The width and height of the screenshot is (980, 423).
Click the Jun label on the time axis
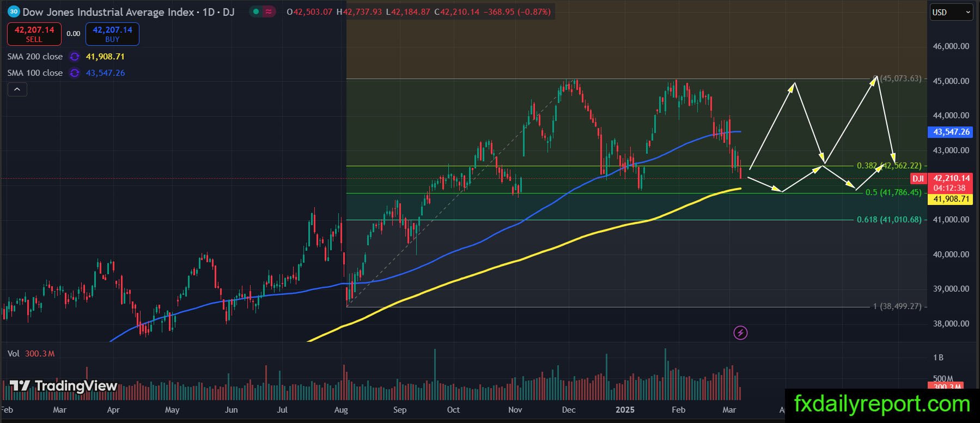tap(232, 410)
